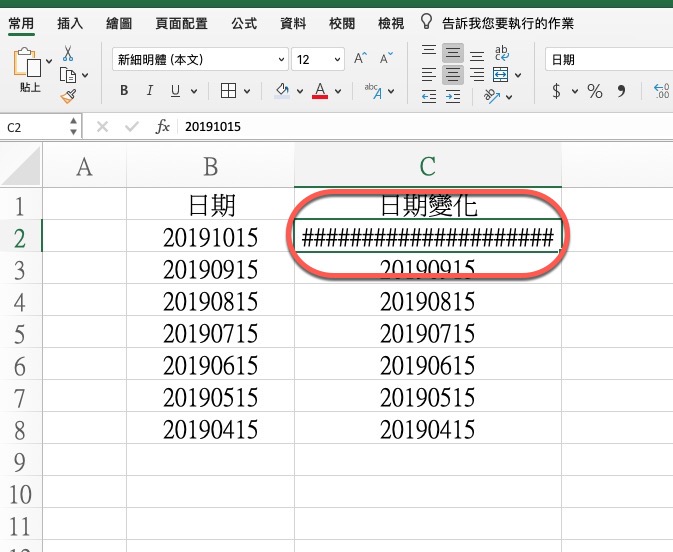The image size is (673, 552).
Task: Click 告訴我您要執行的作業 search box
Action: click(x=508, y=23)
